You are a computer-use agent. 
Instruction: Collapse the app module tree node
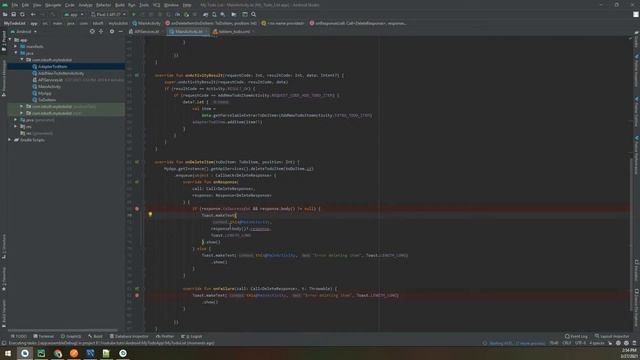[10, 40]
